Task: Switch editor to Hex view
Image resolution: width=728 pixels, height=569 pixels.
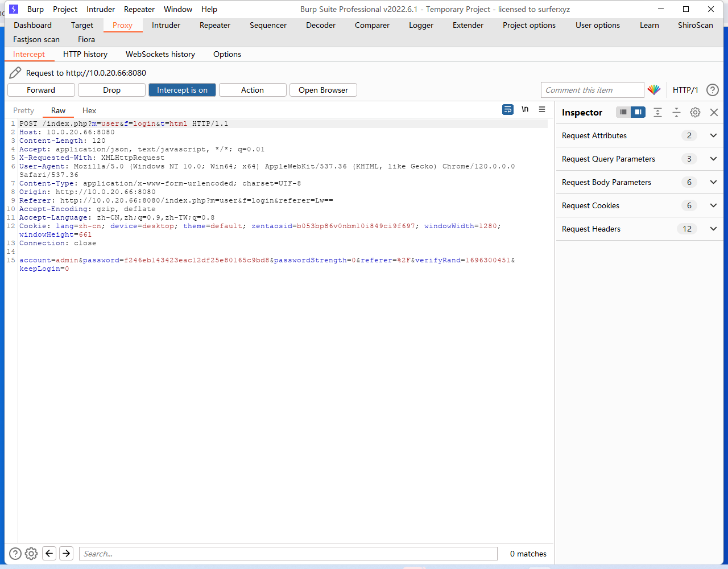Action: [89, 110]
